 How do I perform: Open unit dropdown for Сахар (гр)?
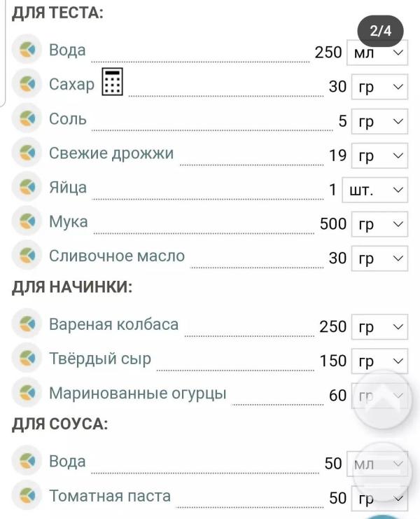[379, 87]
